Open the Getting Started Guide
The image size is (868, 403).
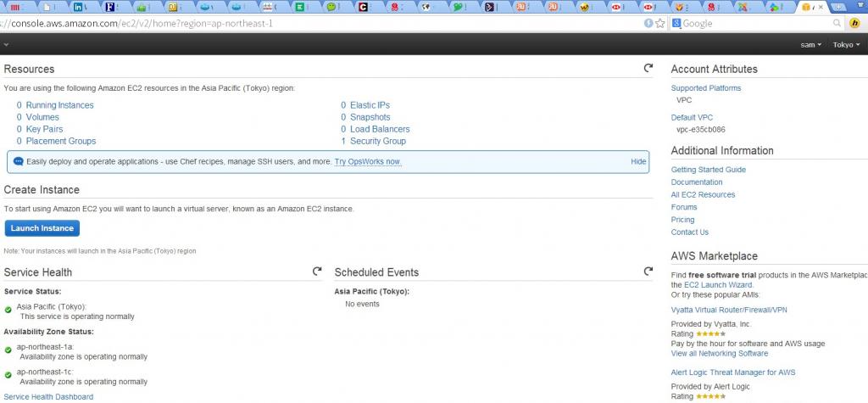pos(708,170)
